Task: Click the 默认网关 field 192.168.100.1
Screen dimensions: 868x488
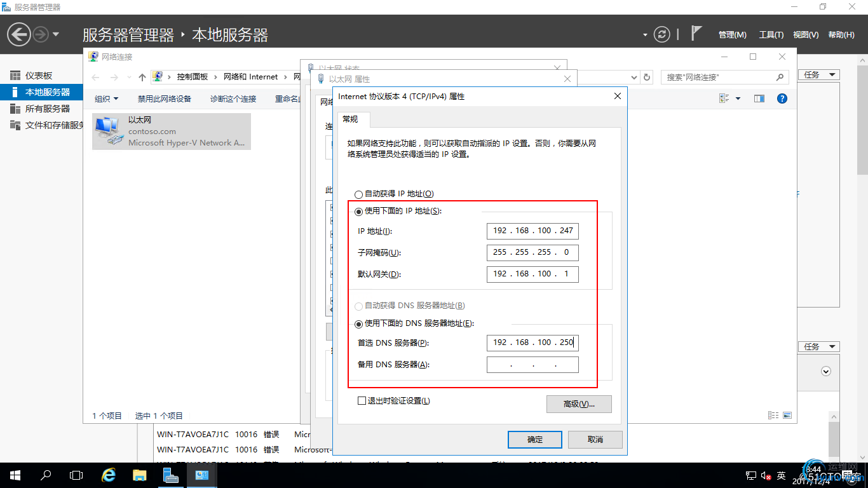Action: click(532, 274)
